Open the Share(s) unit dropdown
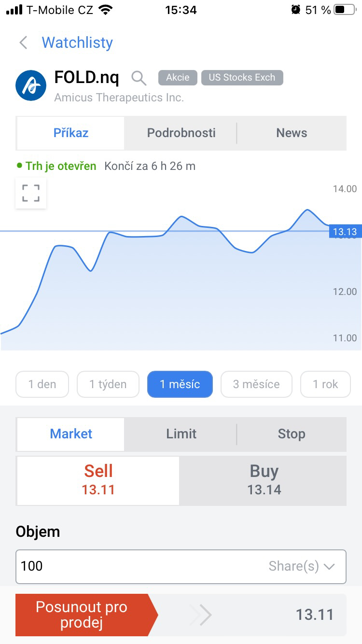Viewport: 362px width, 644px height. pos(302,566)
